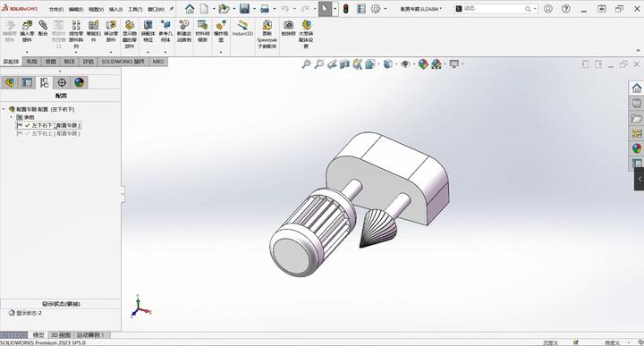Viewport: 644px width, 346px height.
Task: Open the 文件(F) File menu
Action: coord(55,9)
